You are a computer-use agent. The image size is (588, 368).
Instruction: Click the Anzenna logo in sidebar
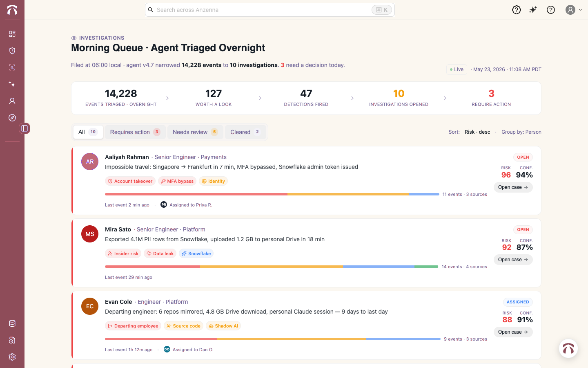12,10
